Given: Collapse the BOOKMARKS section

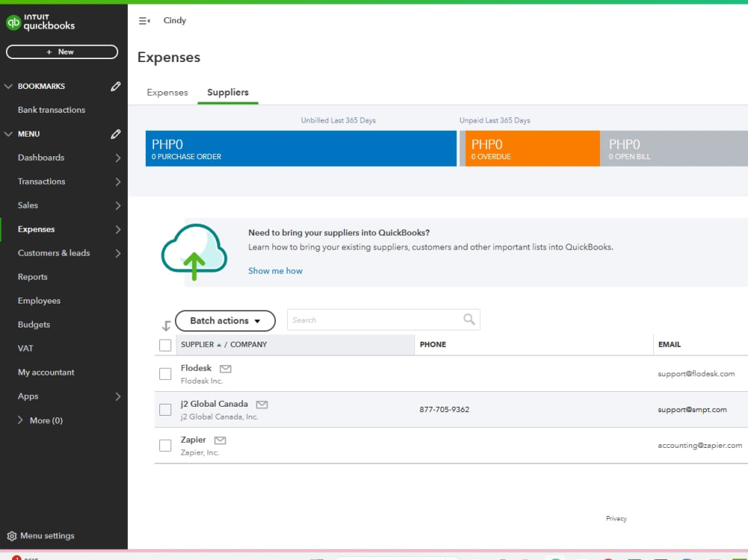Looking at the screenshot, I should pos(8,86).
